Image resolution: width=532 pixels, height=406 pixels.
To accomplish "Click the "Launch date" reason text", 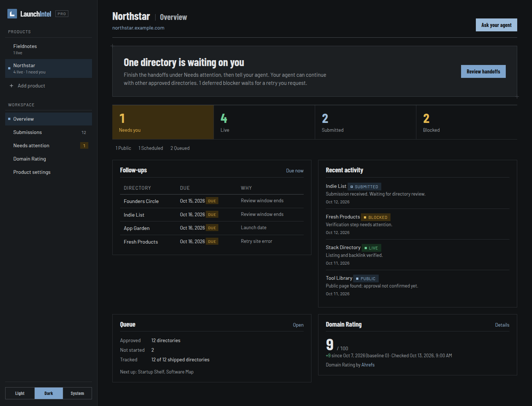I will click(x=253, y=228).
